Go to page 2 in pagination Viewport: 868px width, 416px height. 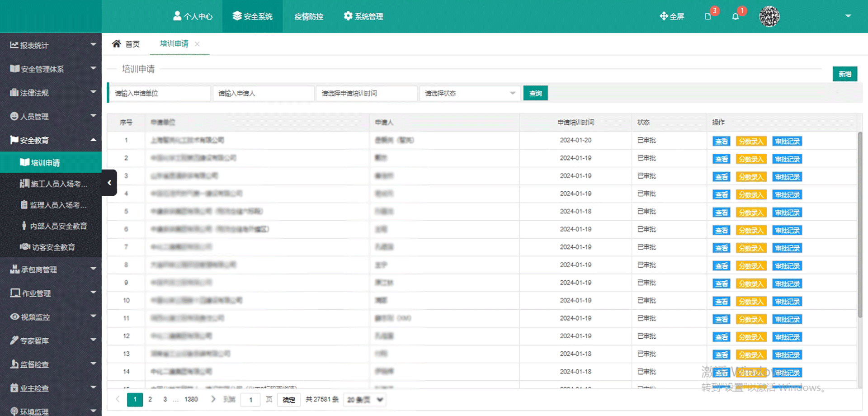(x=150, y=399)
